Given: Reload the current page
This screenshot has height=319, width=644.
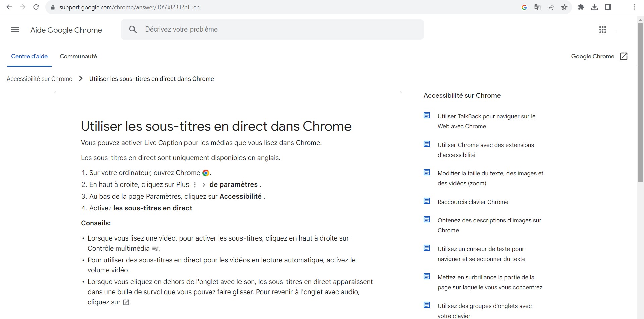Looking at the screenshot, I should pos(36,7).
